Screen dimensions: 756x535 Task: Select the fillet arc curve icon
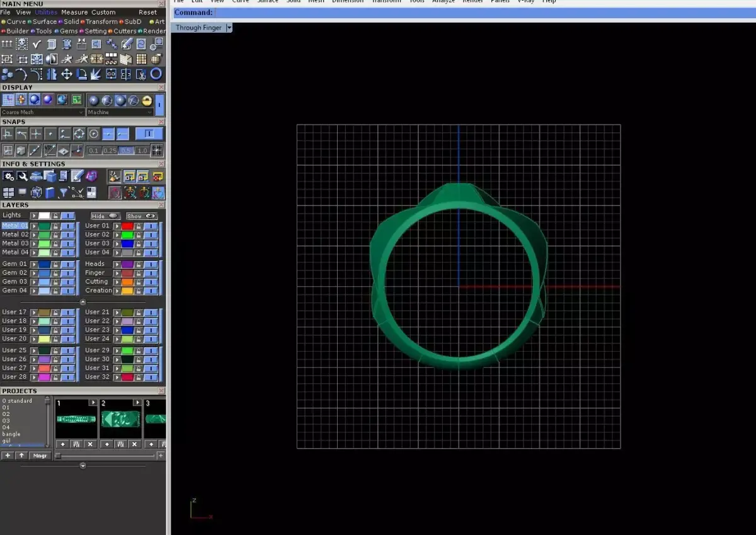[x=37, y=74]
